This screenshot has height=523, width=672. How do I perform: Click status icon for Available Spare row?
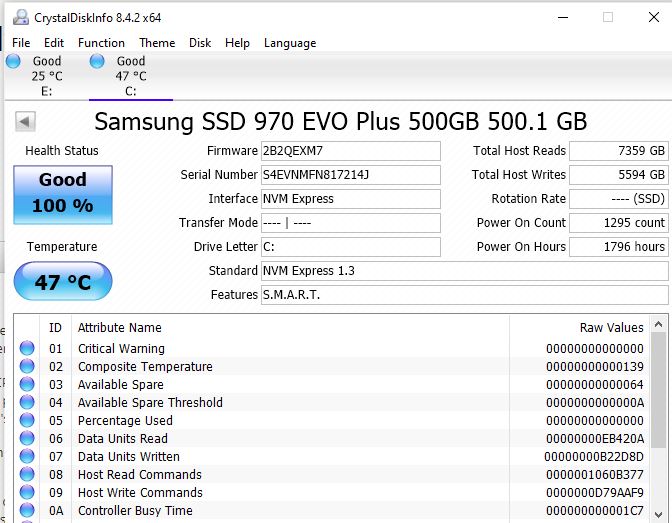click(27, 384)
